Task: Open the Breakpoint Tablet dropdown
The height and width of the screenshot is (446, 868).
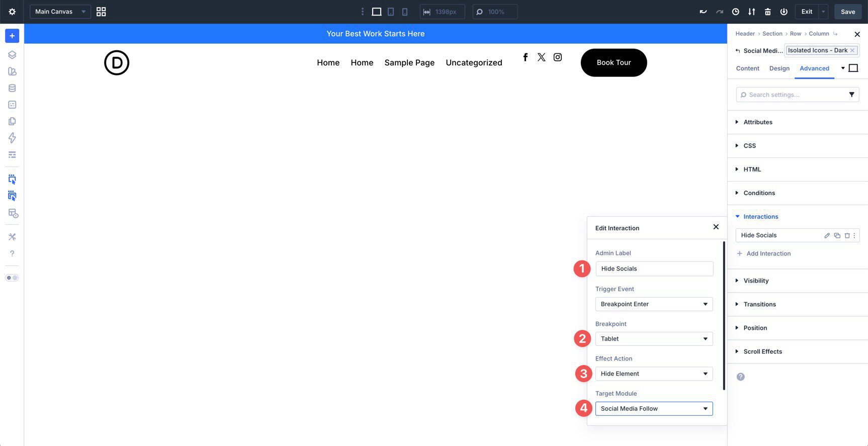Action: (x=654, y=339)
